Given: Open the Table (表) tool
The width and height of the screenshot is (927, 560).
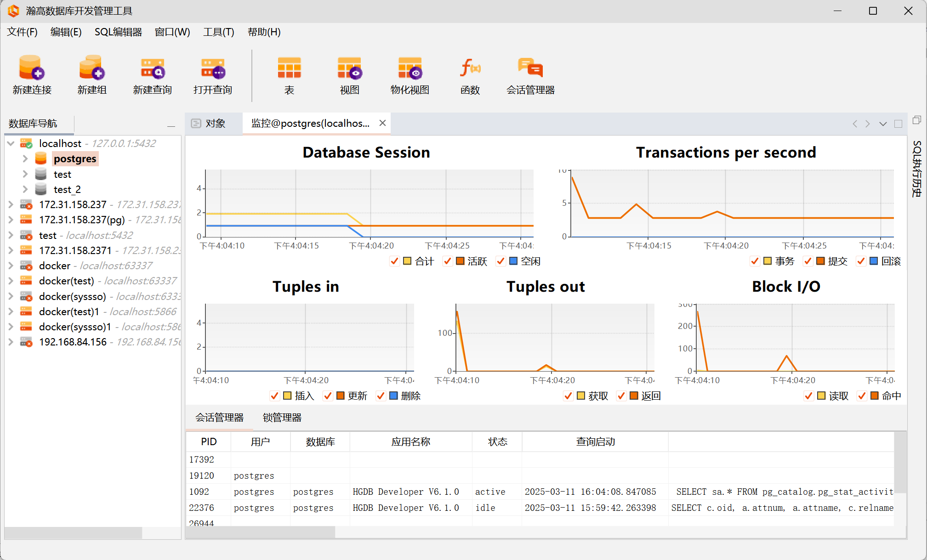Looking at the screenshot, I should point(289,68).
